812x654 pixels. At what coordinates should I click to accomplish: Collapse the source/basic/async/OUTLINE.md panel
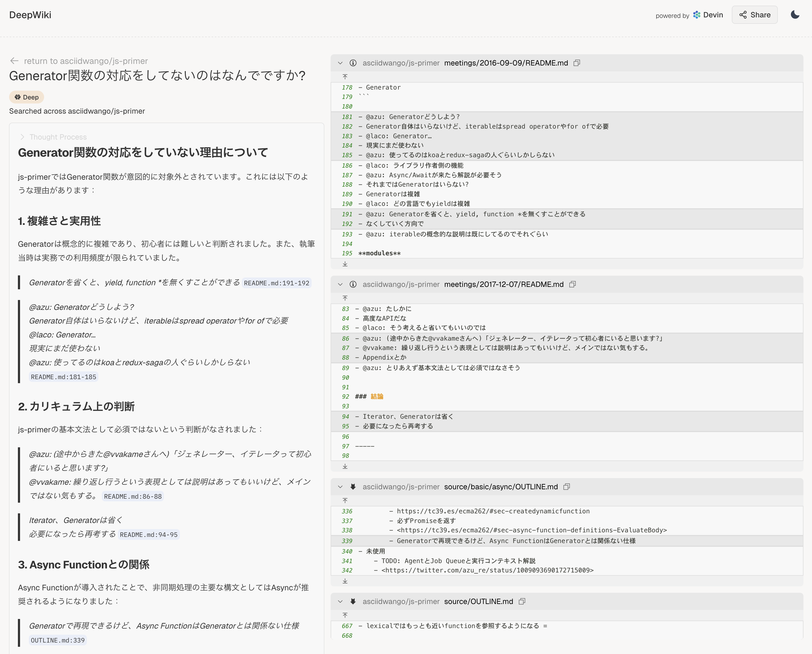click(x=340, y=487)
